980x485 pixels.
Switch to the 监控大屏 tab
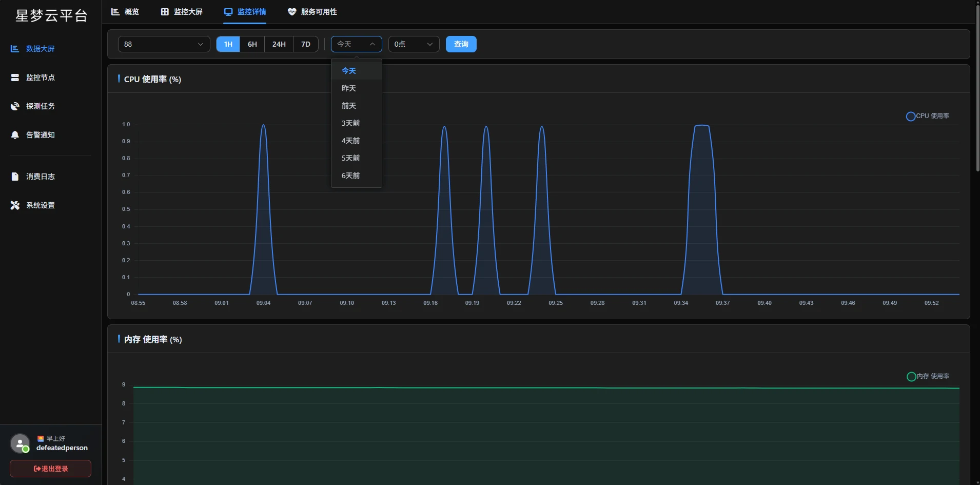point(182,12)
